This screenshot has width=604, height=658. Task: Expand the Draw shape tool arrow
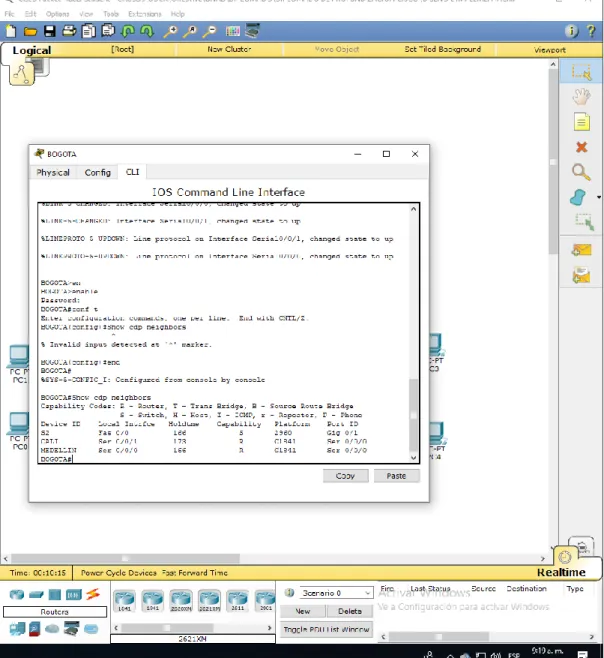(x=599, y=197)
